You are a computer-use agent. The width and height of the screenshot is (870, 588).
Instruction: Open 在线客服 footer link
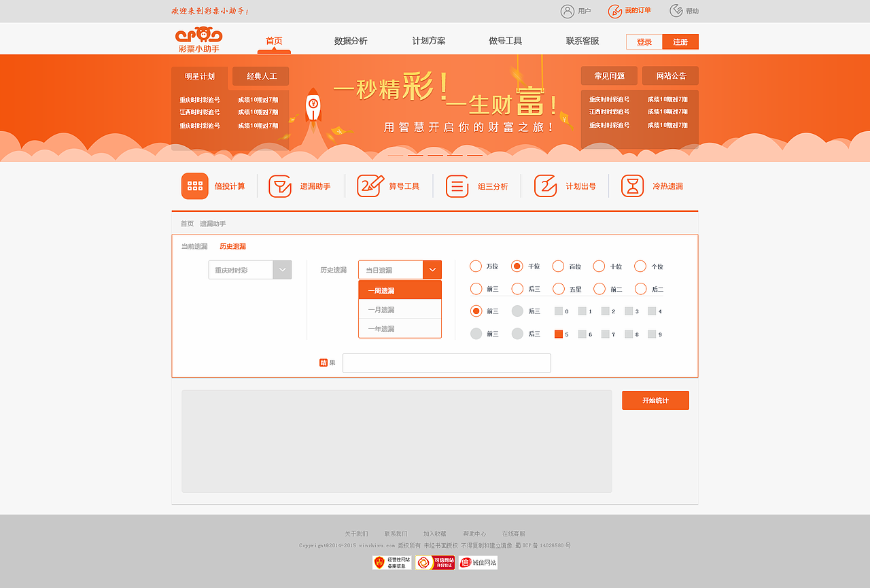tap(514, 534)
